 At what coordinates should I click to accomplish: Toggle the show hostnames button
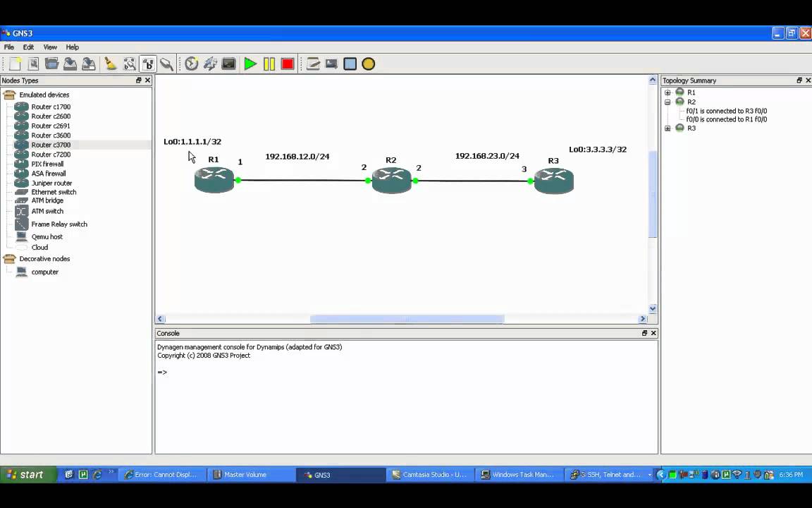coord(148,64)
